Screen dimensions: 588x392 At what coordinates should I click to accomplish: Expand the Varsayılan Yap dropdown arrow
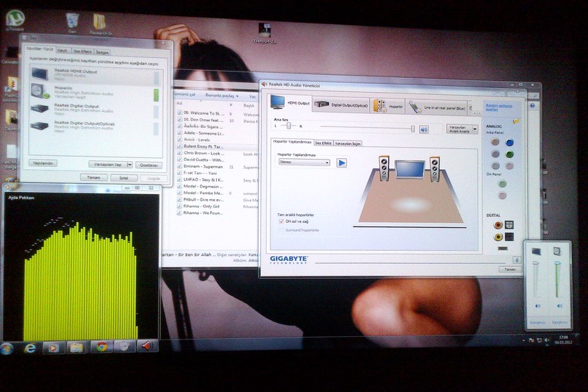point(130,165)
